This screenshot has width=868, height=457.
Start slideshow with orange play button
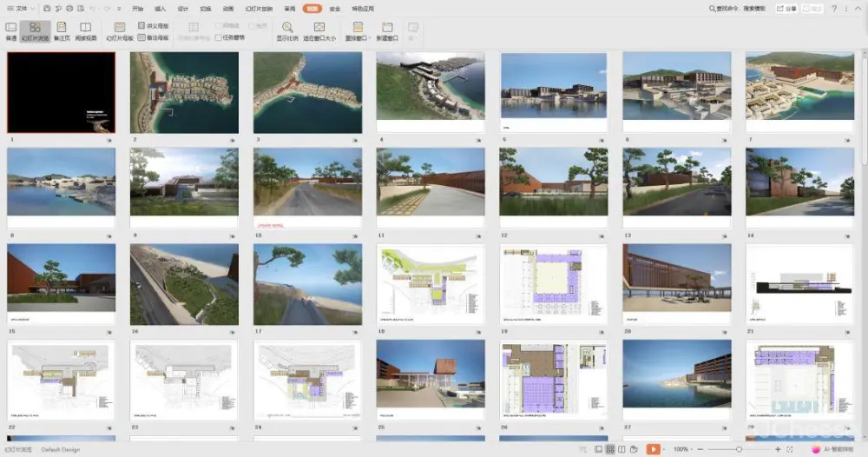653,449
